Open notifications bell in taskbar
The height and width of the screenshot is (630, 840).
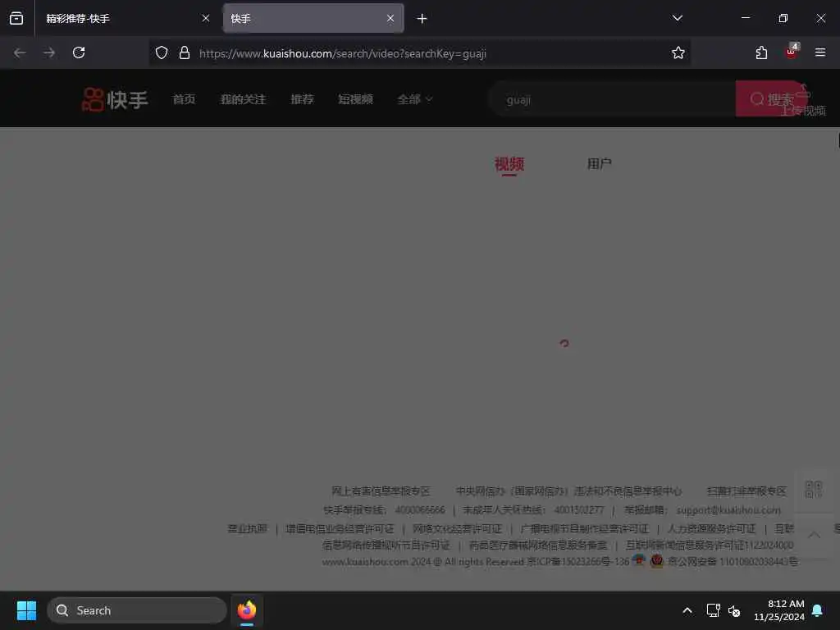(818, 610)
